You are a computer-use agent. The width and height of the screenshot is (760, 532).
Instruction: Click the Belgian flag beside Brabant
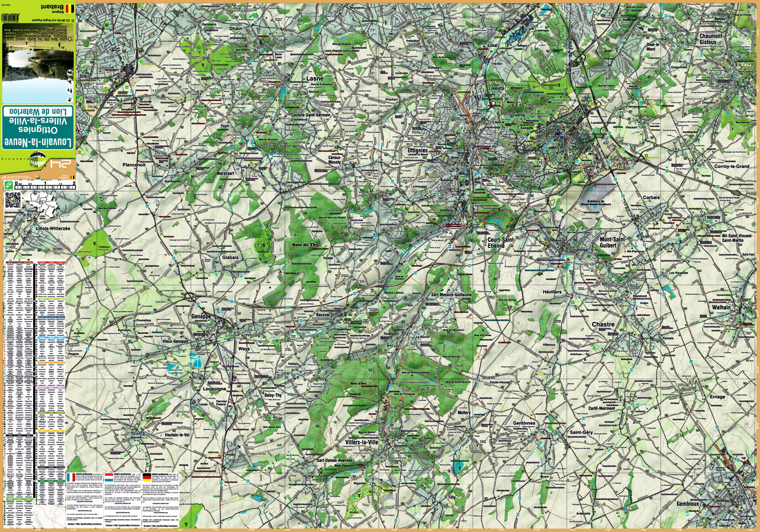click(x=70, y=8)
